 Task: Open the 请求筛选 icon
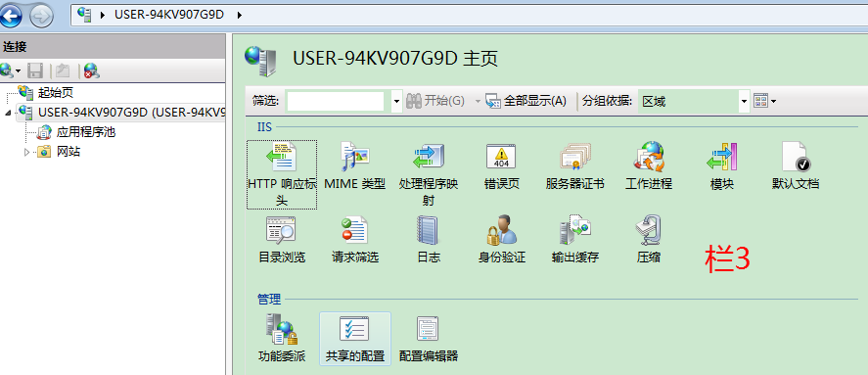(x=354, y=230)
